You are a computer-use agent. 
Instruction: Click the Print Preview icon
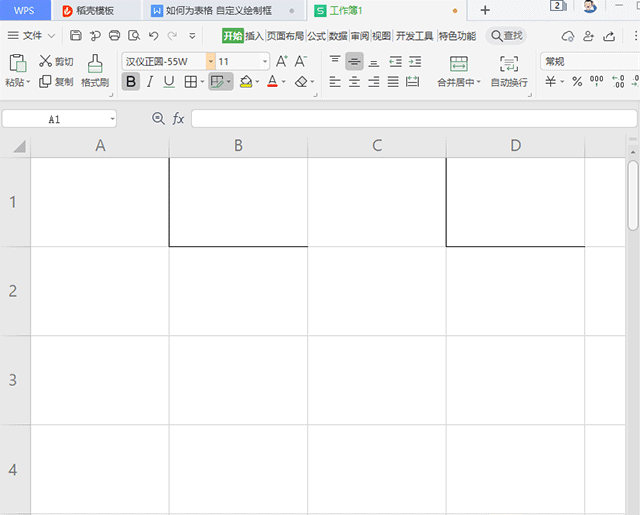click(133, 36)
